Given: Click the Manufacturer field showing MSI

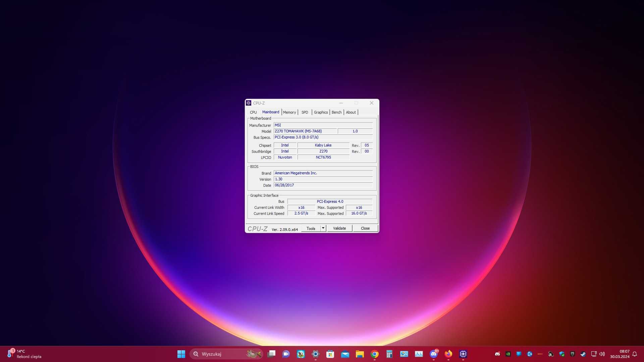Looking at the screenshot, I should pyautogui.click(x=323, y=125).
